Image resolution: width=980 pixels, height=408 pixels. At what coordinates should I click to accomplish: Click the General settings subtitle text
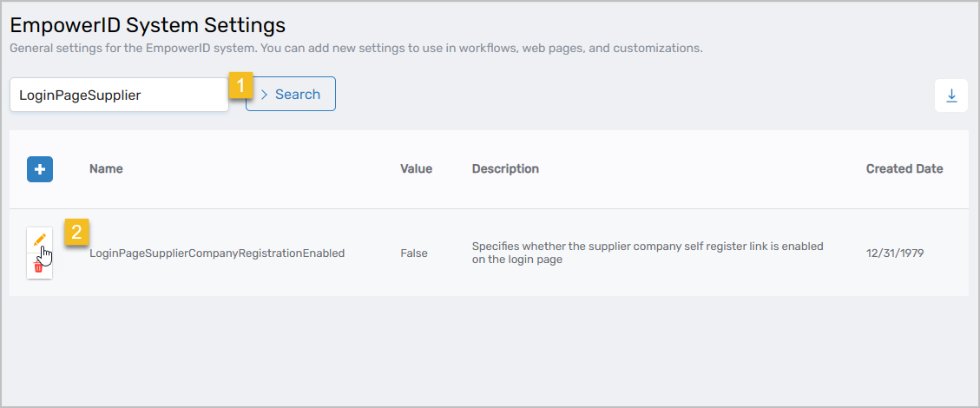click(356, 49)
